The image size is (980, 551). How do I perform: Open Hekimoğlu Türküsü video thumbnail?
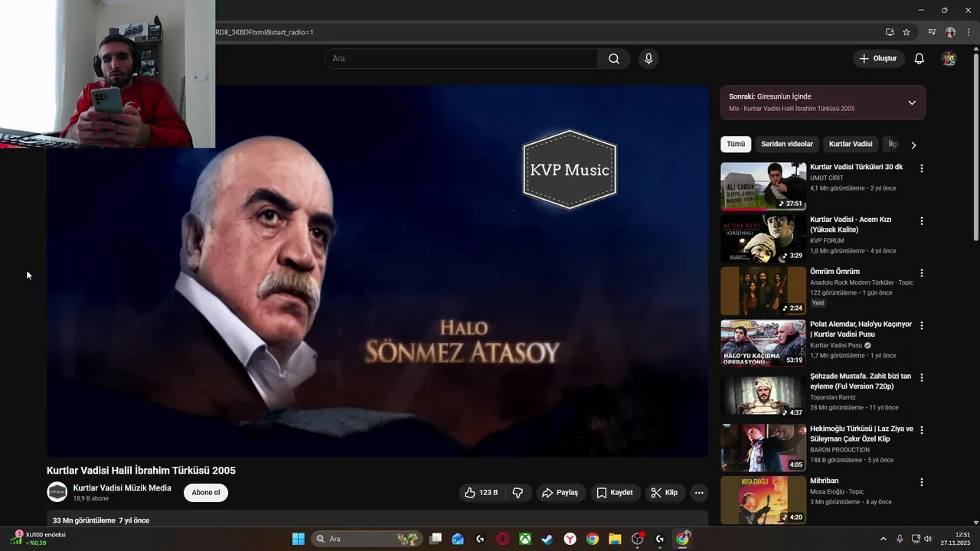(x=763, y=448)
